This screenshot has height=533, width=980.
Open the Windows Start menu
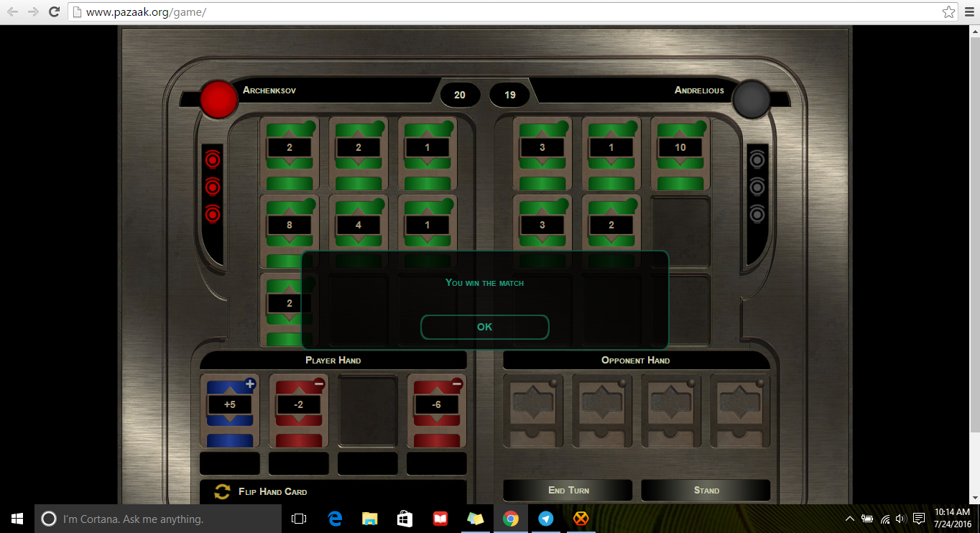tap(17, 519)
